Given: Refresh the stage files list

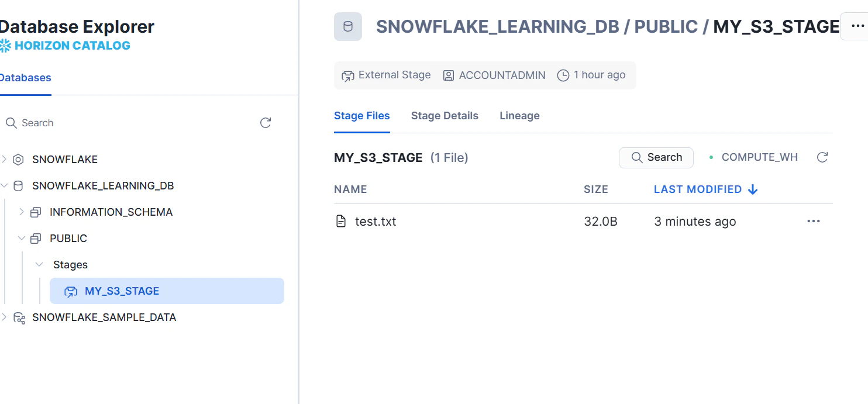Looking at the screenshot, I should click(822, 157).
